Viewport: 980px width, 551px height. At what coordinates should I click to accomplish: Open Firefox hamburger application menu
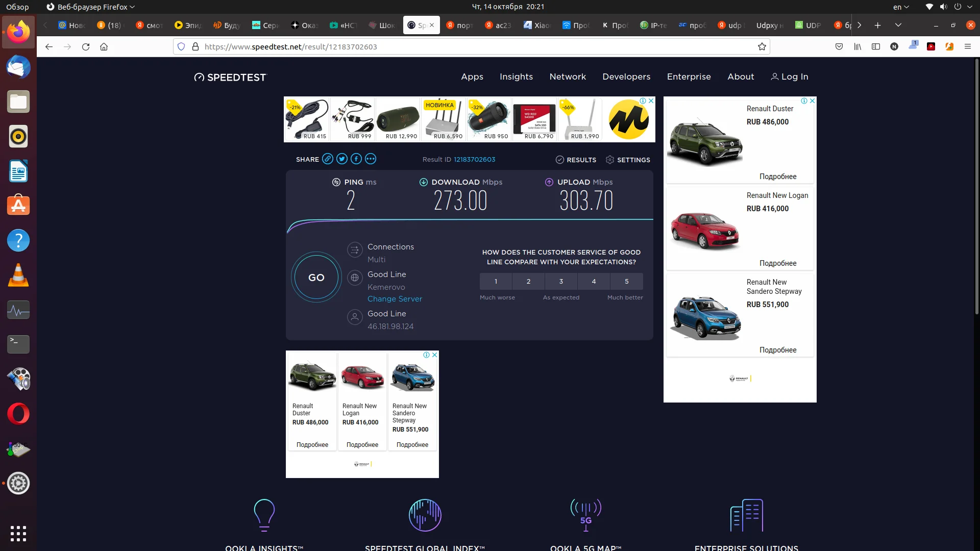(x=967, y=47)
